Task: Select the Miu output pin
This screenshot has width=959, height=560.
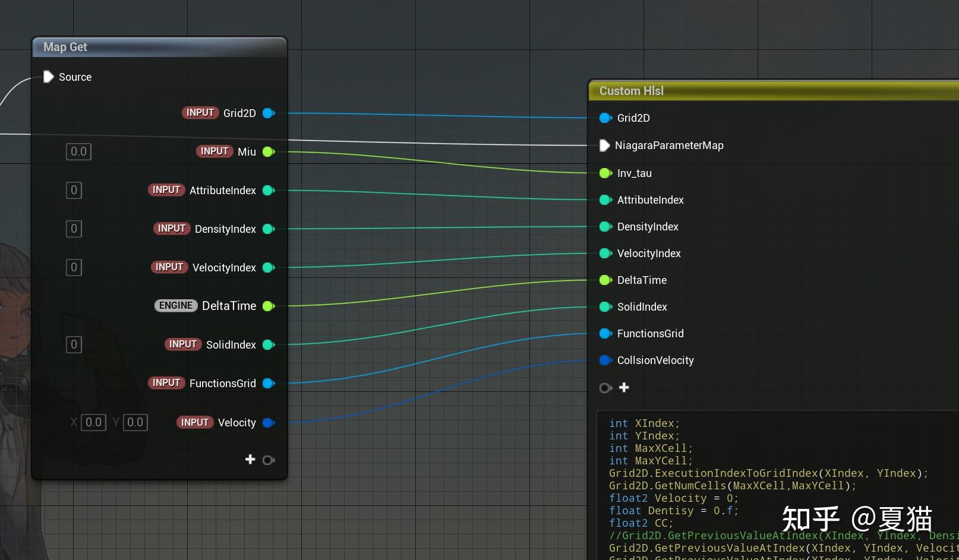Action: 269,151
